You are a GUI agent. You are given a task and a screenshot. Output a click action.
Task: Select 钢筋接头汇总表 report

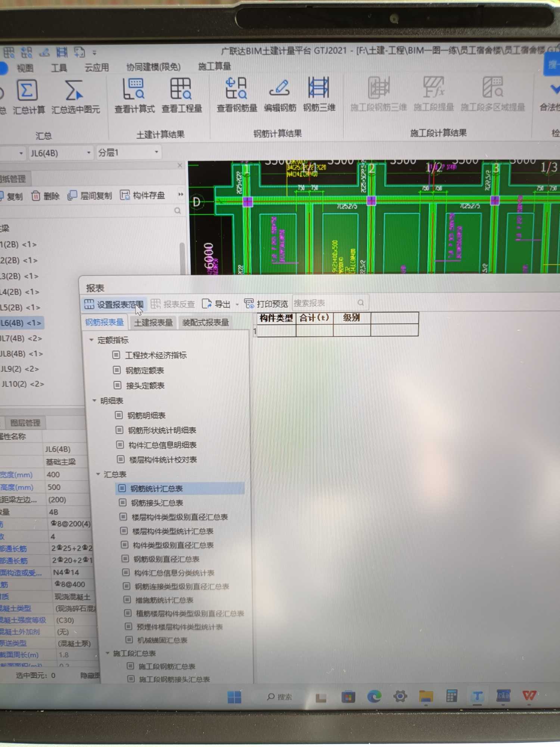pyautogui.click(x=151, y=503)
